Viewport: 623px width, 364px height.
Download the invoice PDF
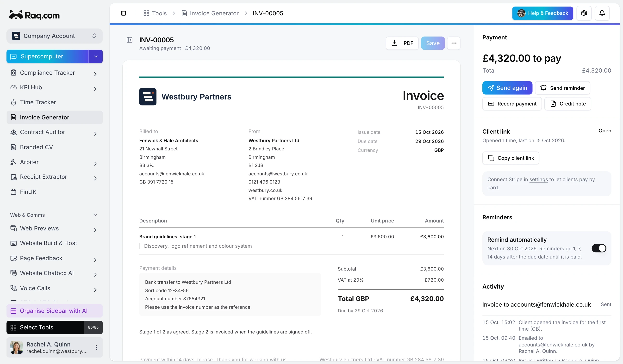tap(402, 43)
